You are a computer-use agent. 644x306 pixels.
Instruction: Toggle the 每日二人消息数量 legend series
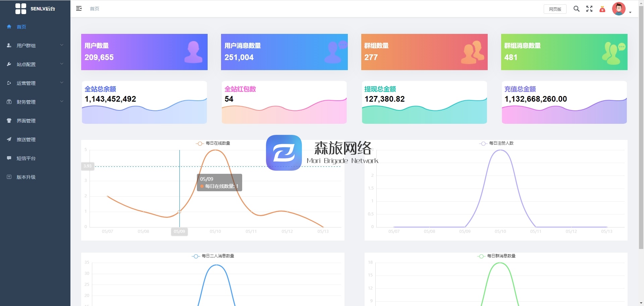pos(213,256)
